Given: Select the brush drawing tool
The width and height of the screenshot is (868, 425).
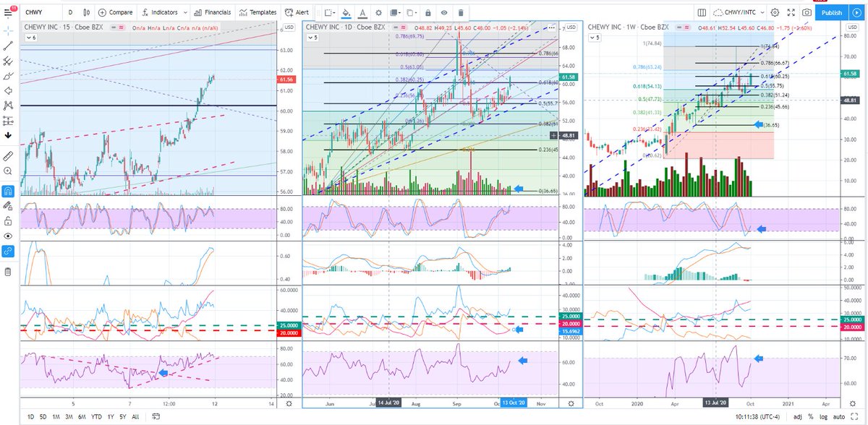Looking at the screenshot, I should [x=8, y=75].
